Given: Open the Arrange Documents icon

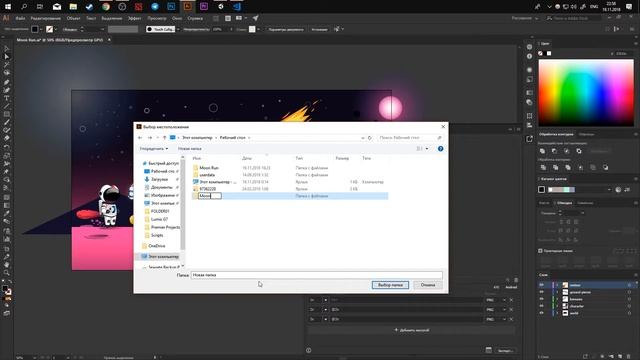Looking at the screenshot, I should click(x=240, y=18).
